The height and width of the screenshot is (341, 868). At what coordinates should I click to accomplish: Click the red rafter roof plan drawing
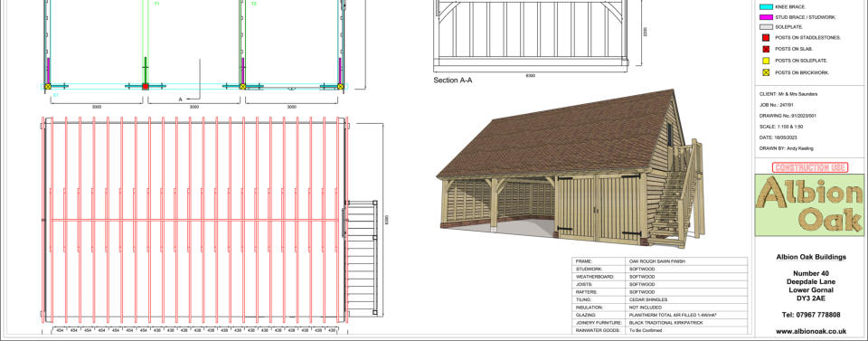195,220
